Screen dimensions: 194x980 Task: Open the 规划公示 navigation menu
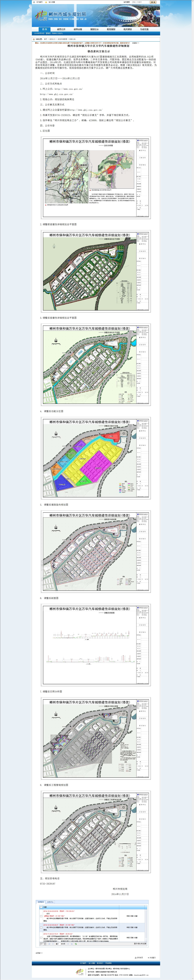coord(94,29)
